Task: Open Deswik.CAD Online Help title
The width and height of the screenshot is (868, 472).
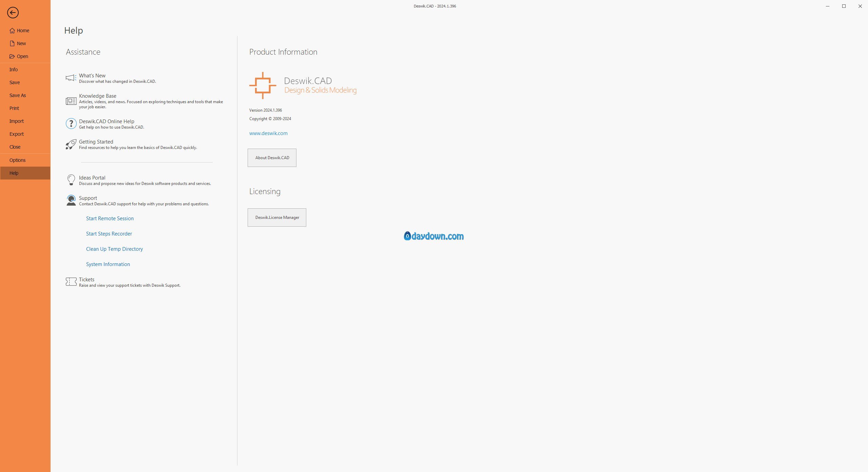Action: [107, 121]
